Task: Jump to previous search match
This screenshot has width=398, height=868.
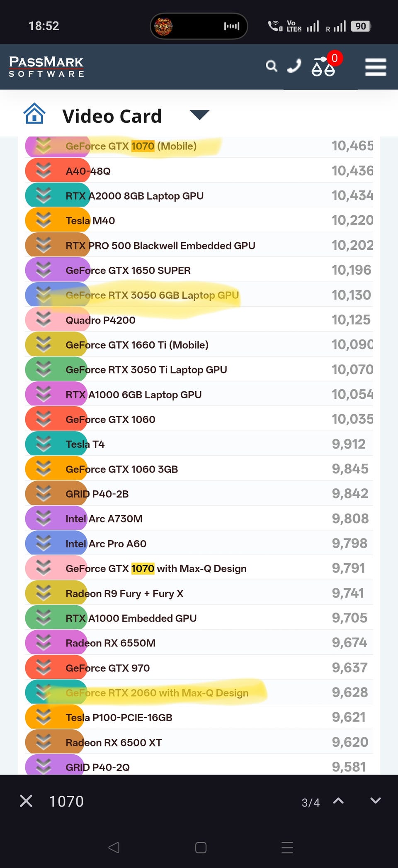Action: click(x=338, y=801)
